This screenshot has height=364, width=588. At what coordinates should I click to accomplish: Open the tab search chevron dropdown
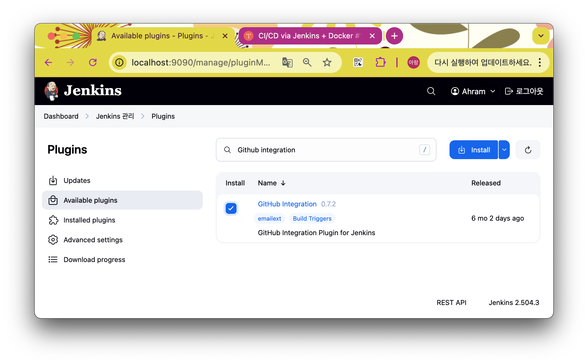click(541, 36)
